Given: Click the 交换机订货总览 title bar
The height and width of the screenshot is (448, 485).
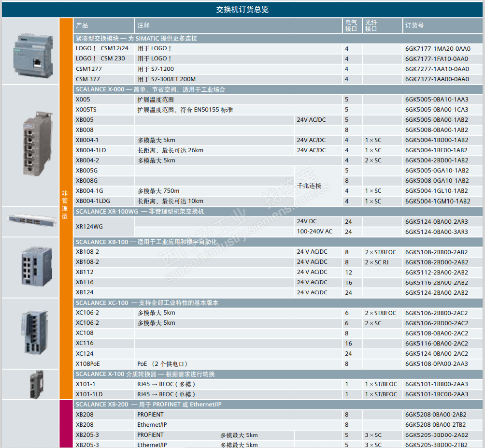Looking at the screenshot, I should [x=242, y=10].
